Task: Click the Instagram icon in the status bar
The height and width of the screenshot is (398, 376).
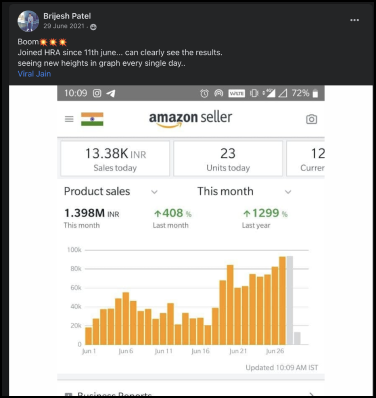Action: pyautogui.click(x=97, y=93)
